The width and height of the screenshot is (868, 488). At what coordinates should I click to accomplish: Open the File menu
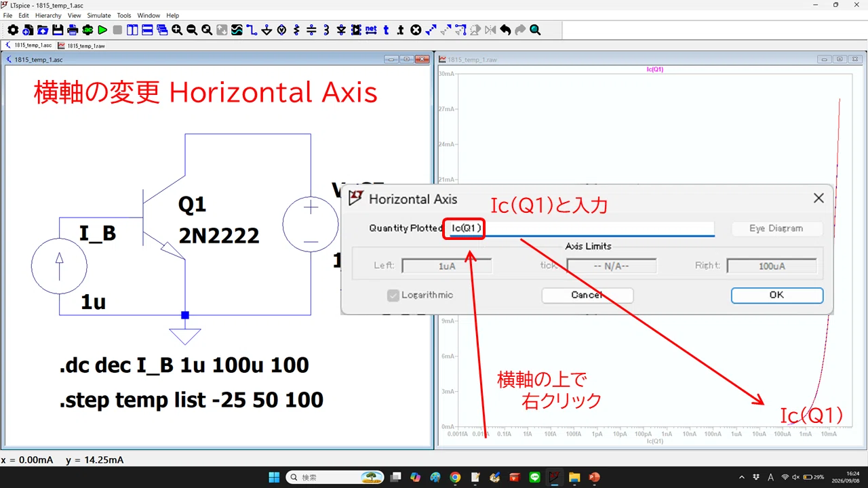pyautogui.click(x=7, y=15)
